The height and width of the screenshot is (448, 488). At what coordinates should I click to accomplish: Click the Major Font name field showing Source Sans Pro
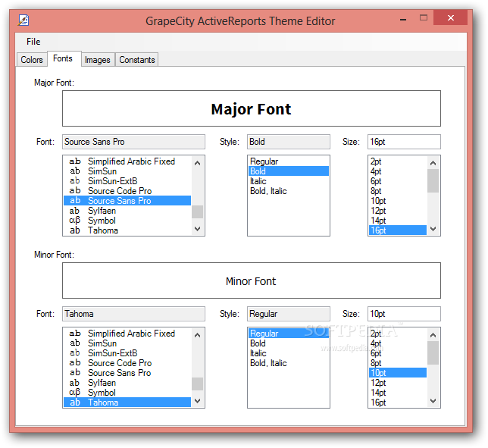coord(133,142)
